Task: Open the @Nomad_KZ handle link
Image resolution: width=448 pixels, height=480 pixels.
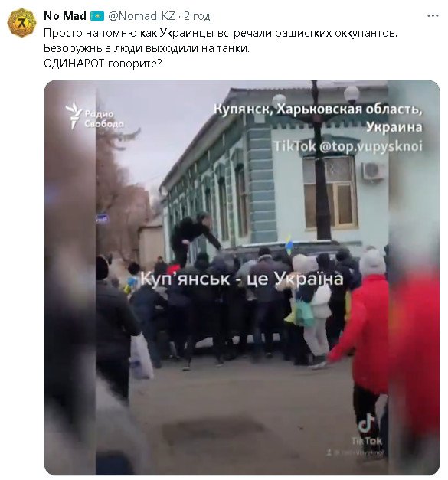Action: [142, 16]
